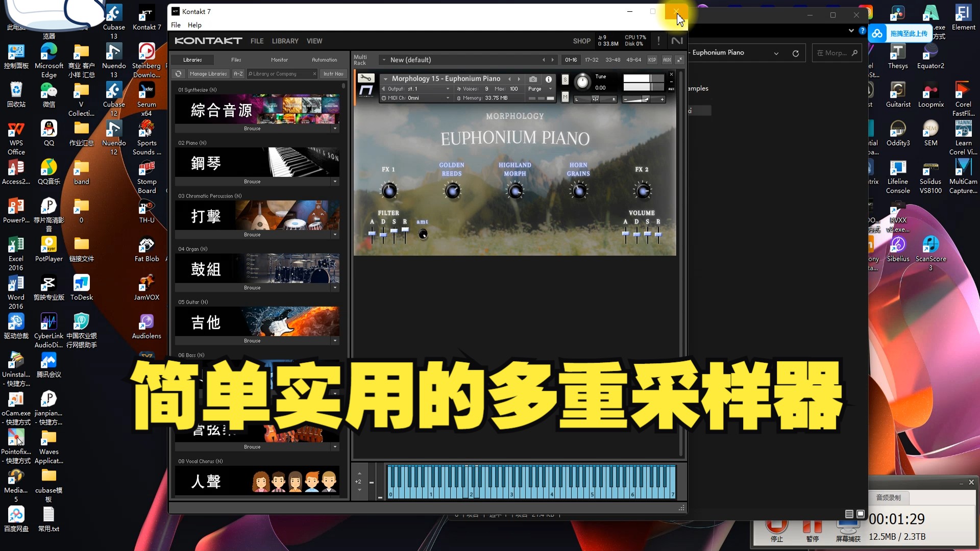Toggle the KSP multi script editor

click(652, 60)
